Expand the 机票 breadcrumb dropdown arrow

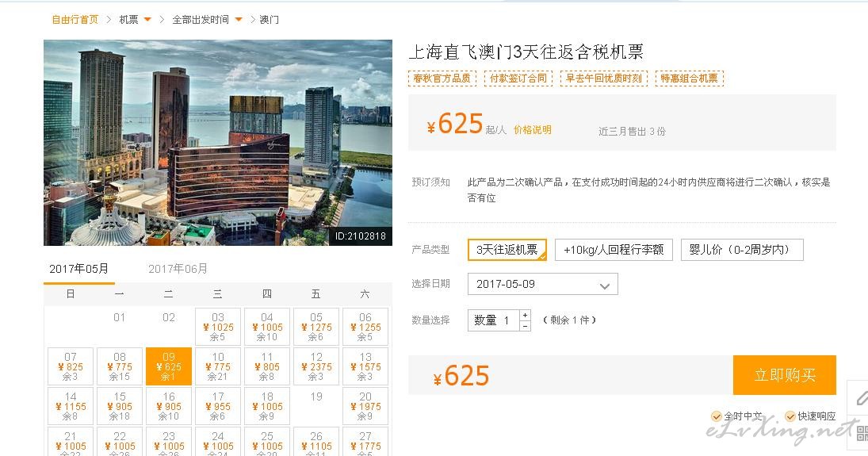(x=147, y=19)
